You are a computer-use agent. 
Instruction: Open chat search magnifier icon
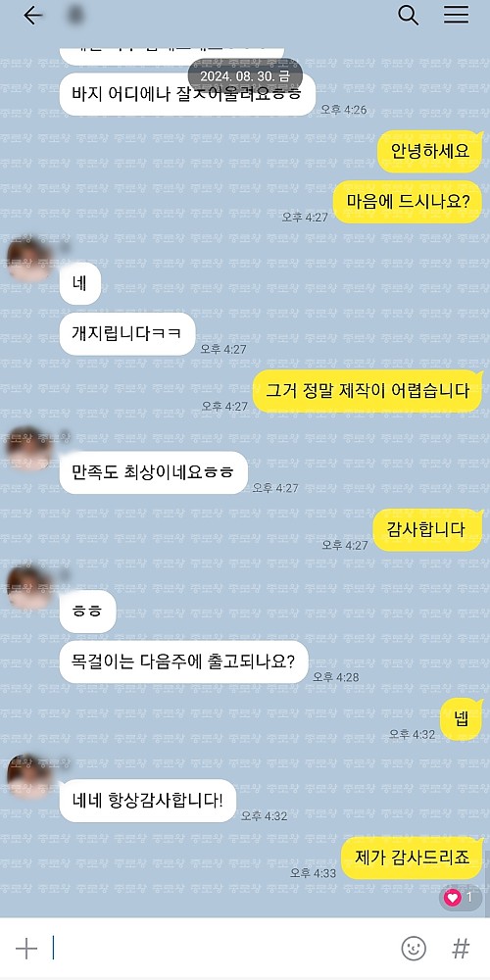(408, 15)
